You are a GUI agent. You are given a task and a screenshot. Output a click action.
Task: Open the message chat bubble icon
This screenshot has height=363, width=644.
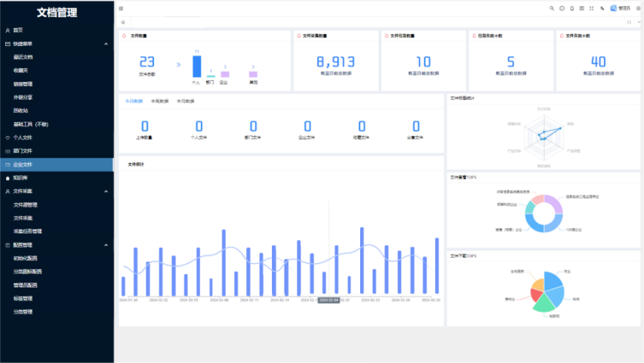[562, 8]
